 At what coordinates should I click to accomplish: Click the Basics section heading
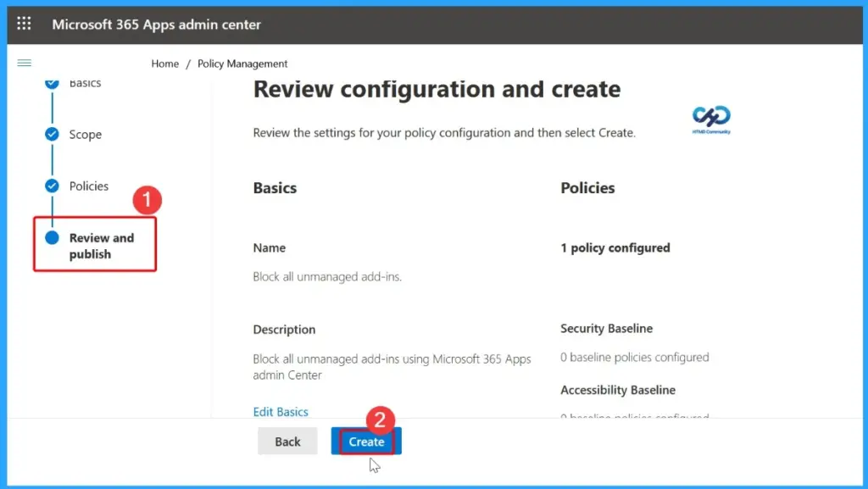coord(275,188)
